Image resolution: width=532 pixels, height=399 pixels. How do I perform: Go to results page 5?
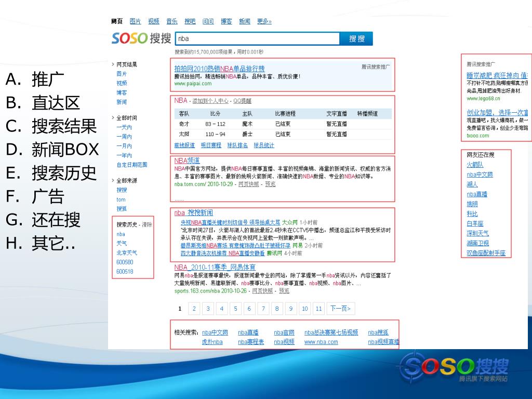pyautogui.click(x=235, y=309)
